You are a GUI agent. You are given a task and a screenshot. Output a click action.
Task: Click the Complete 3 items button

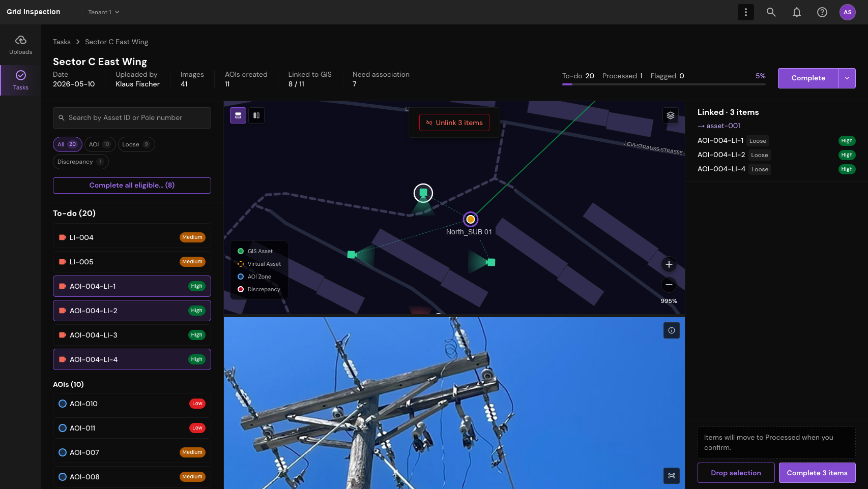pyautogui.click(x=817, y=473)
